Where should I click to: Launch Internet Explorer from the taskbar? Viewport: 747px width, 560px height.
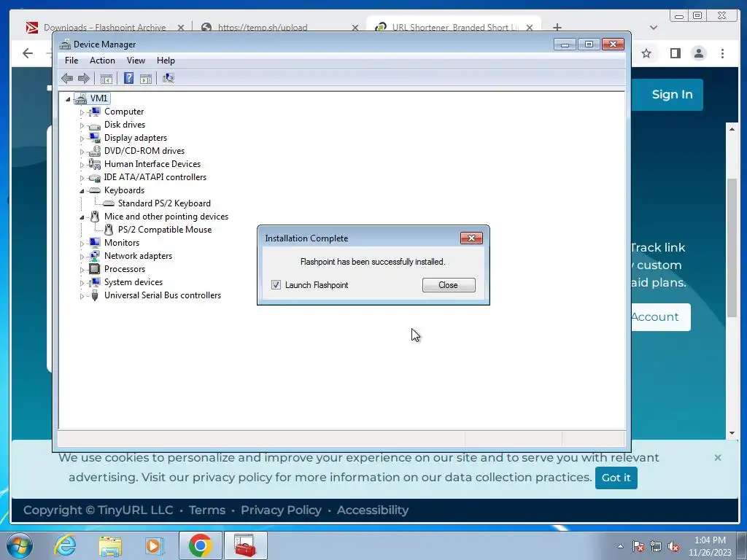[65, 545]
